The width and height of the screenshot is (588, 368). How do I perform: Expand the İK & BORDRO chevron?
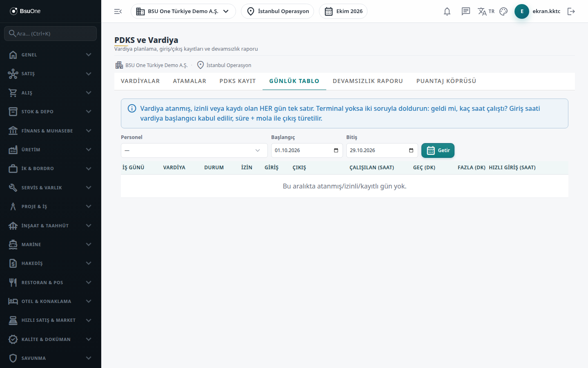89,168
